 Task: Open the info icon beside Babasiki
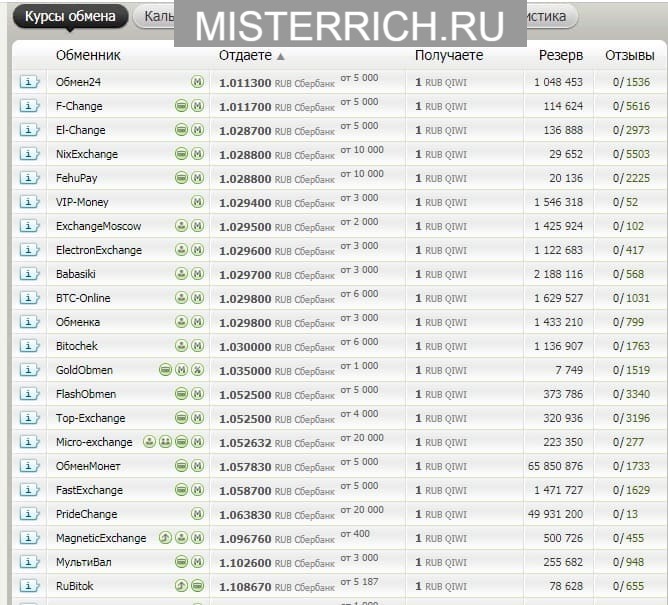pos(28,274)
